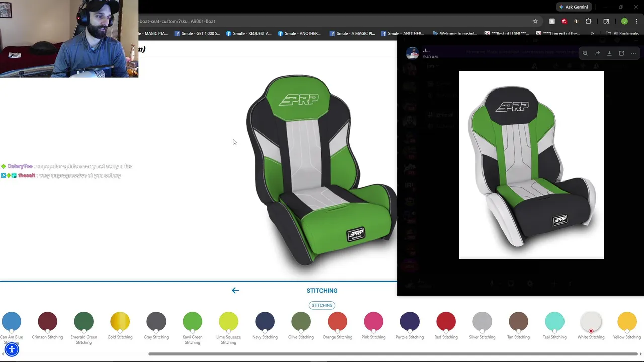
Task: Open the Smule - A MAGIC PI... bookmark
Action: (x=352, y=34)
